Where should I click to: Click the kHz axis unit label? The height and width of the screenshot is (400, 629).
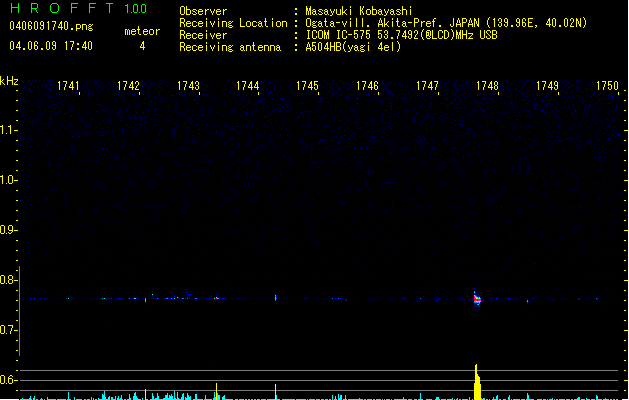point(9,81)
